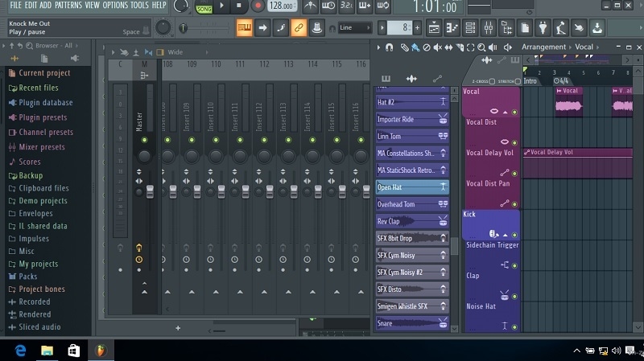Enable the STRETCH checkbox
The image size is (644, 361).
coord(518,81)
